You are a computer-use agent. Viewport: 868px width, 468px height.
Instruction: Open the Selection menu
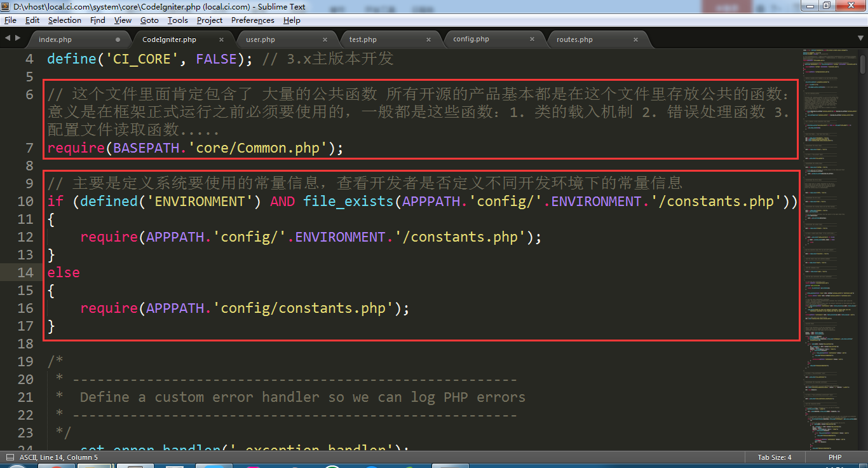[65, 20]
